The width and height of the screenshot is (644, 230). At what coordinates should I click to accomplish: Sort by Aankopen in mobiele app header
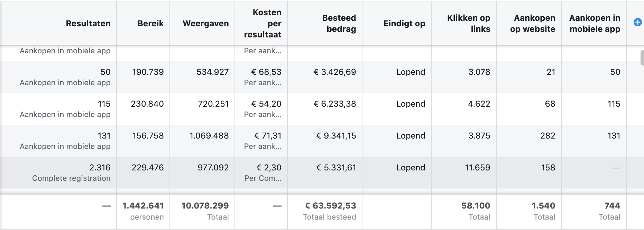(x=595, y=24)
